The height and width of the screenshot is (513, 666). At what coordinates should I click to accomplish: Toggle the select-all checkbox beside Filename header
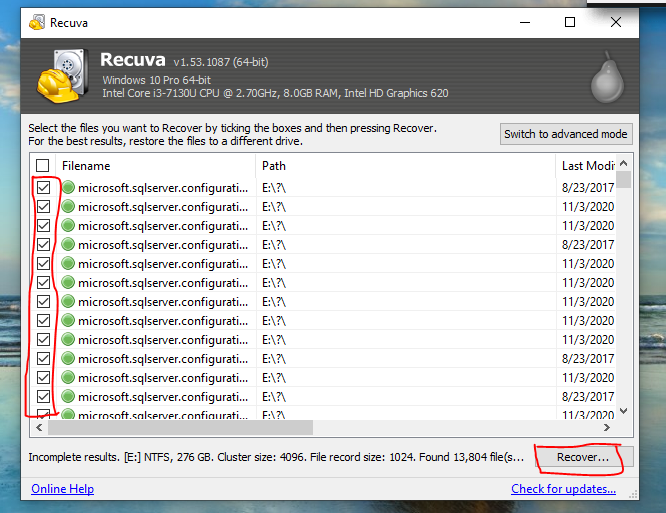pos(42,165)
